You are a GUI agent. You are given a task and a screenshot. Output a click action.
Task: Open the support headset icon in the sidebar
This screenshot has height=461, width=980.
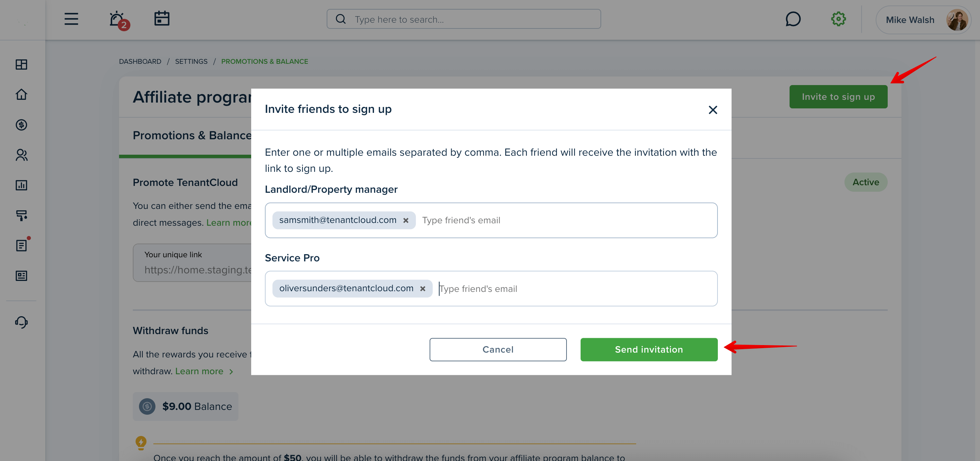point(21,322)
